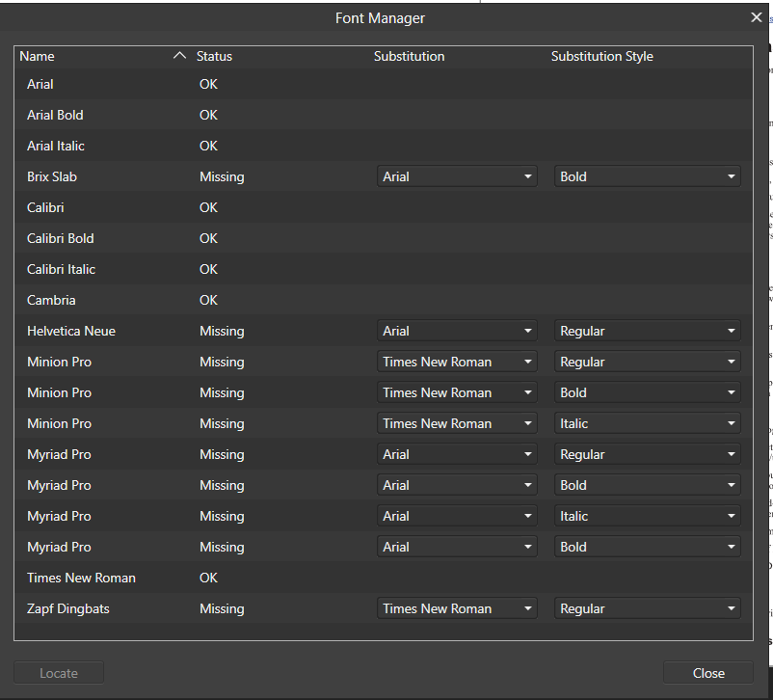This screenshot has width=773, height=700.
Task: Open the Helvetica Neue substitution font dropdown
Action: point(457,331)
